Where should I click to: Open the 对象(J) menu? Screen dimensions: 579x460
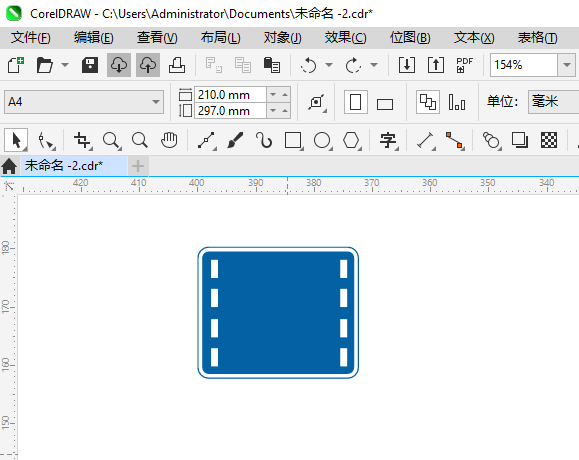pyautogui.click(x=282, y=38)
